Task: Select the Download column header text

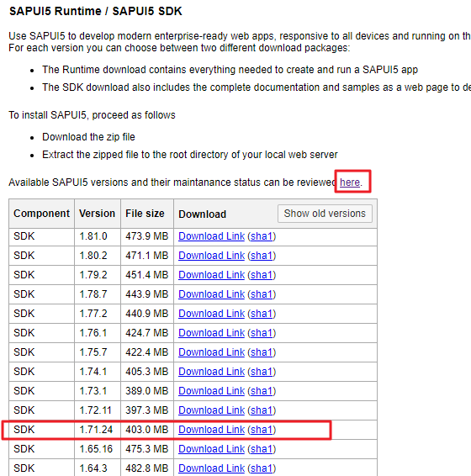Action: click(202, 214)
